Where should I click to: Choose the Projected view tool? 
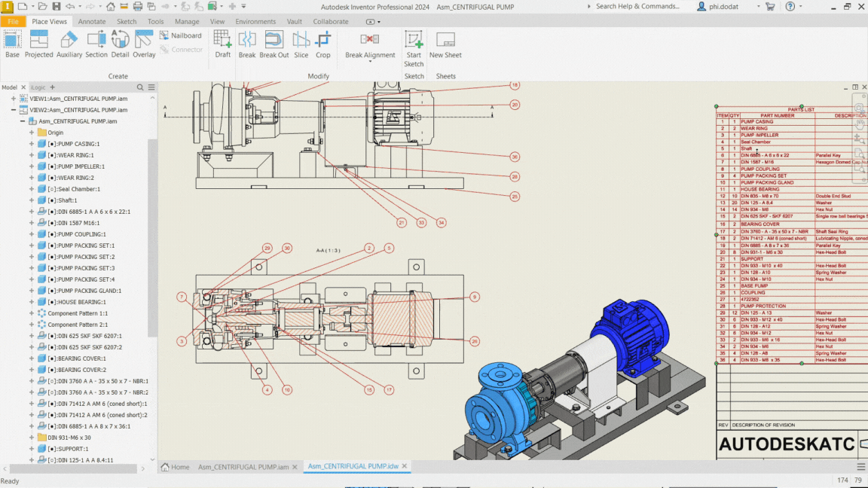(38, 44)
